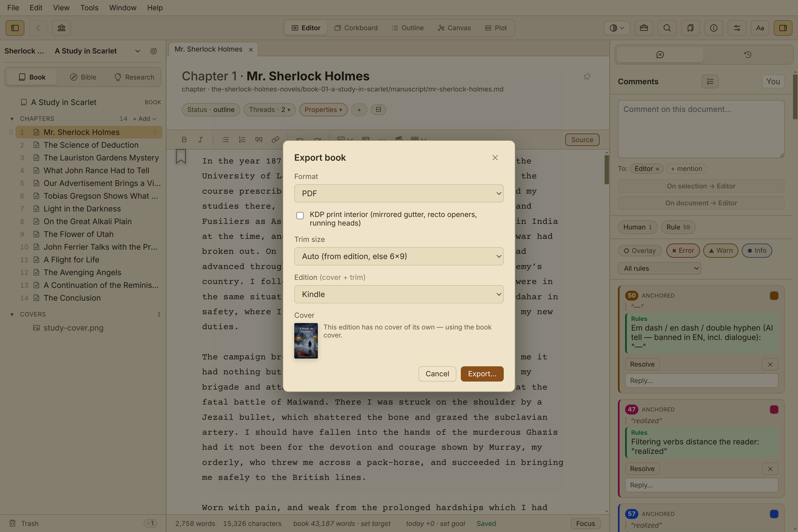Open the library building icon
798x532 pixels.
pos(62,28)
